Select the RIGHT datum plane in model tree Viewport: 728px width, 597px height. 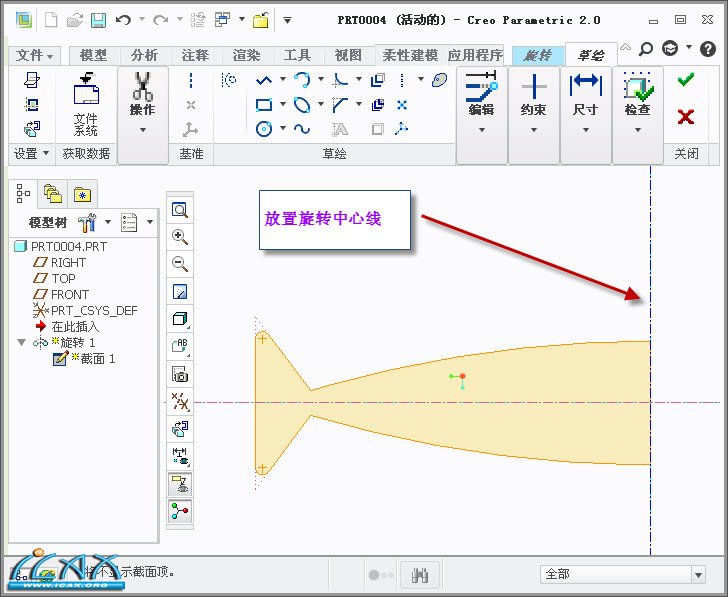pyautogui.click(x=60, y=262)
